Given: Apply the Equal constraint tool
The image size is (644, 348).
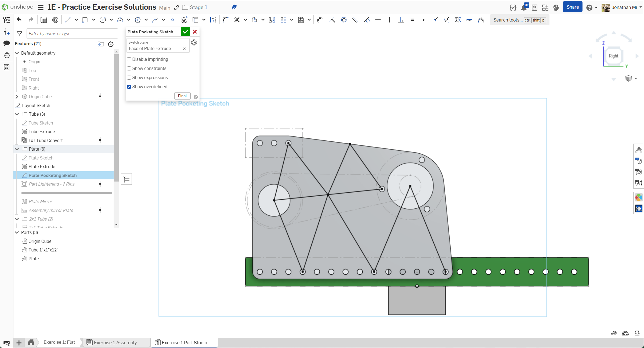Looking at the screenshot, I should 412,20.
